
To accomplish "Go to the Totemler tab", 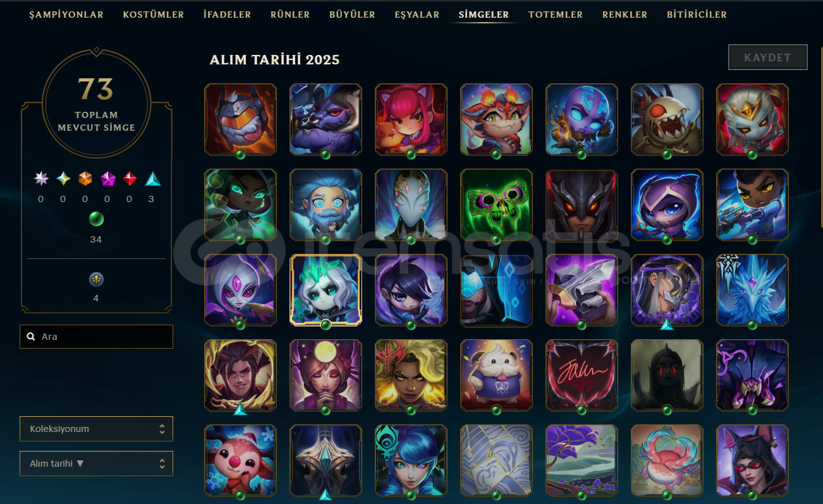I will click(556, 15).
